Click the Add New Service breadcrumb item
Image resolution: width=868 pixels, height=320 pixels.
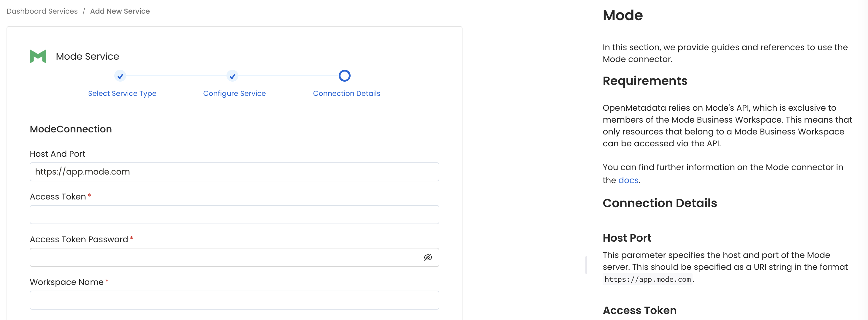tap(120, 11)
